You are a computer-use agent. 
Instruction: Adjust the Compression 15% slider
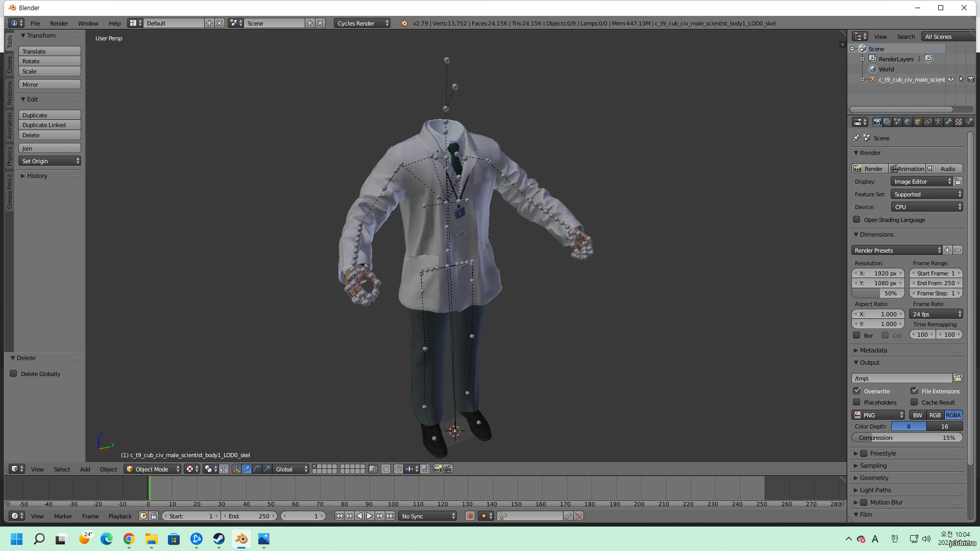coord(907,438)
